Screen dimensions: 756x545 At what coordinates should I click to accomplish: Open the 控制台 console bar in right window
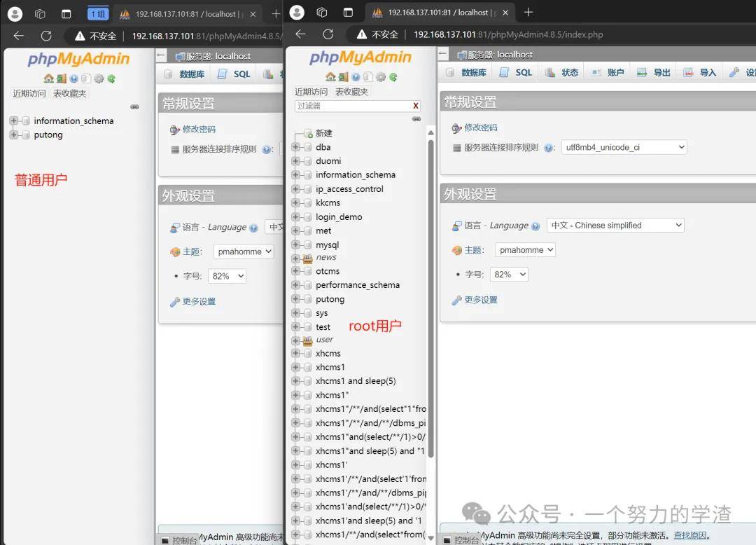tap(461, 539)
